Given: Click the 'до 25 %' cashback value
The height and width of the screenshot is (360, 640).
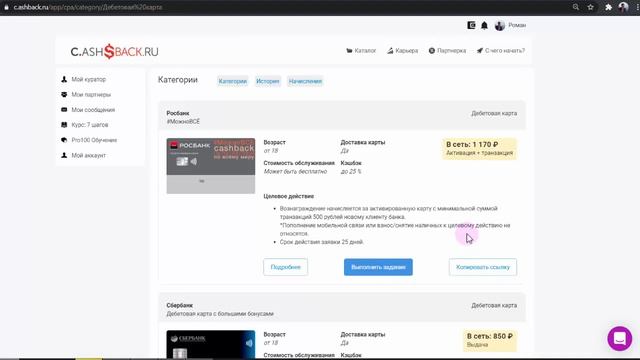Looking at the screenshot, I should tap(351, 171).
